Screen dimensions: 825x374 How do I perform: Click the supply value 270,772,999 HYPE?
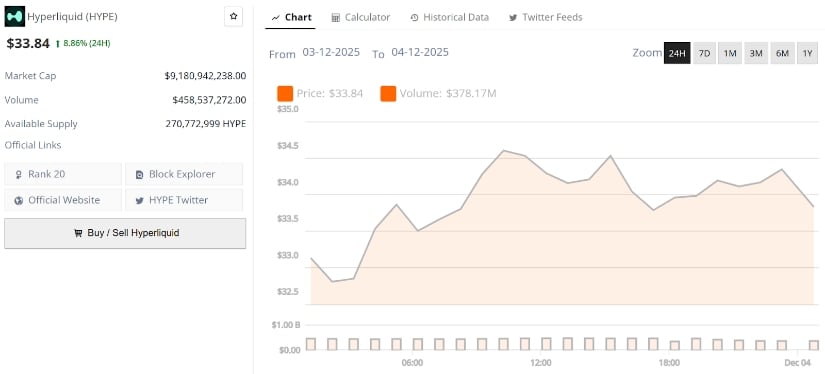pyautogui.click(x=206, y=124)
